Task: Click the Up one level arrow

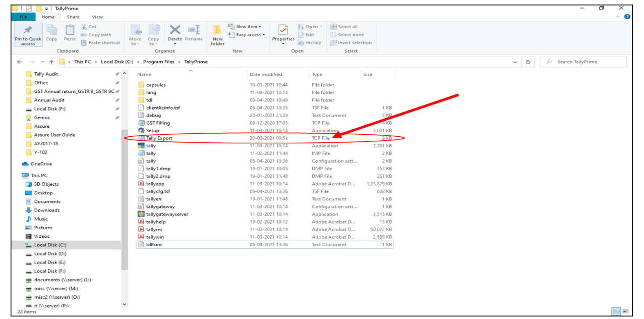Action: tap(51, 62)
